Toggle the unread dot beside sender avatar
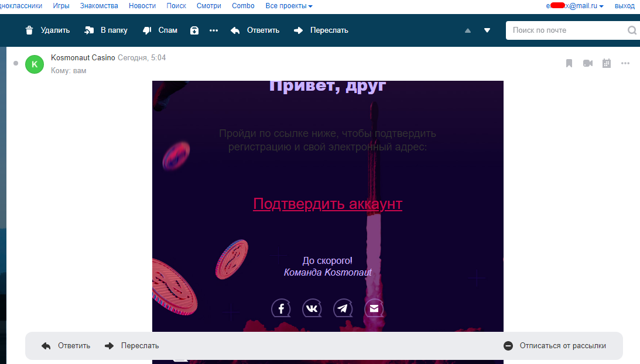 (16, 63)
